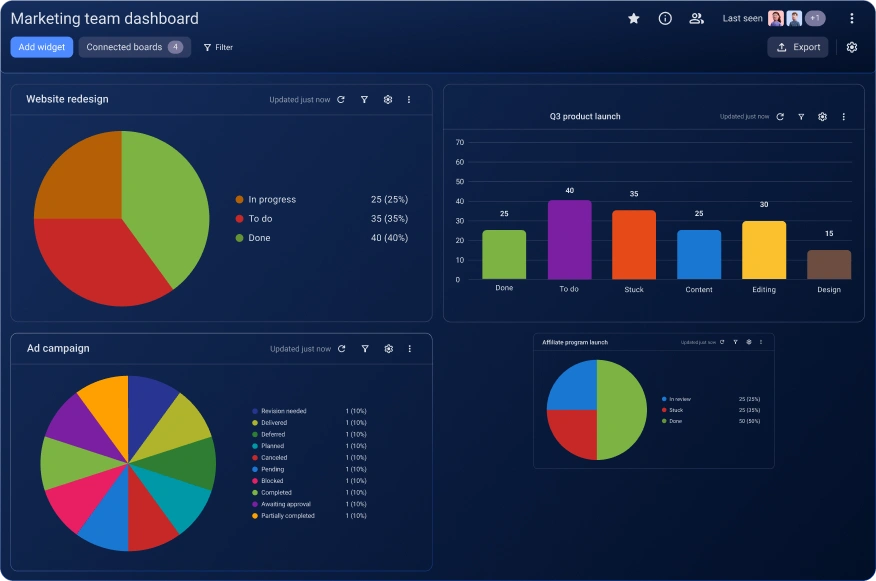Select Pending legend item in Ad campaign
The width and height of the screenshot is (876, 581).
pos(309,469)
